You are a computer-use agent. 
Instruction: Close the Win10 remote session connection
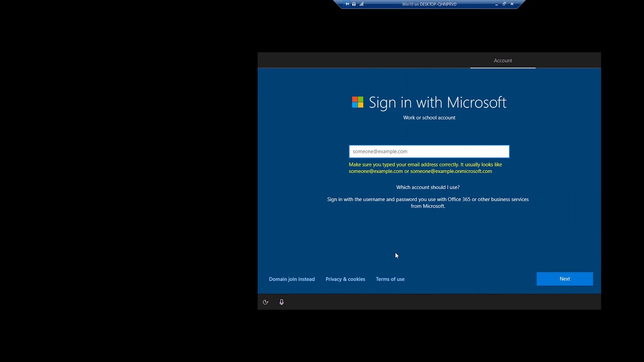click(512, 4)
